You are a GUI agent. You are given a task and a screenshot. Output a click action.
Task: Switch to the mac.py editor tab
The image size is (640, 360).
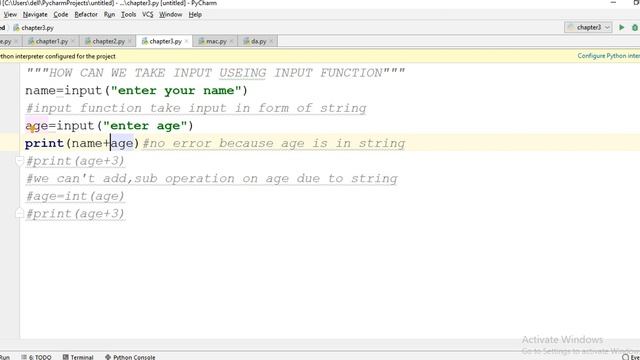(x=216, y=41)
